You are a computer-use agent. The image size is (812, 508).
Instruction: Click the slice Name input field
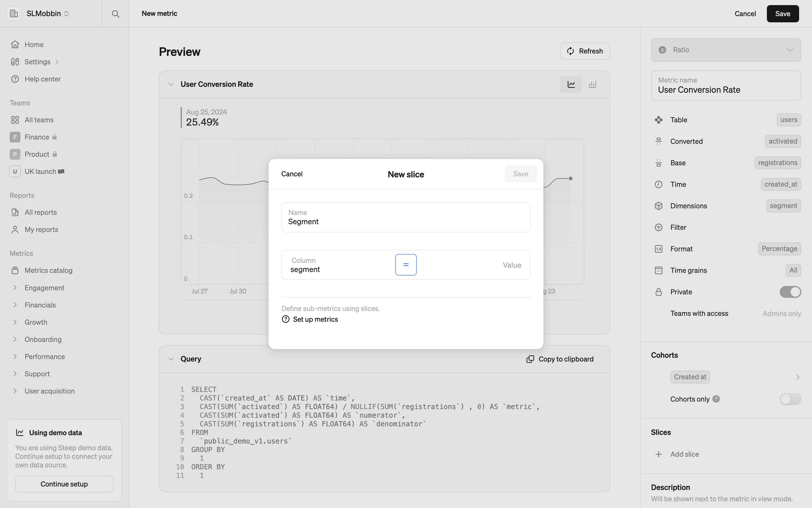(x=406, y=218)
